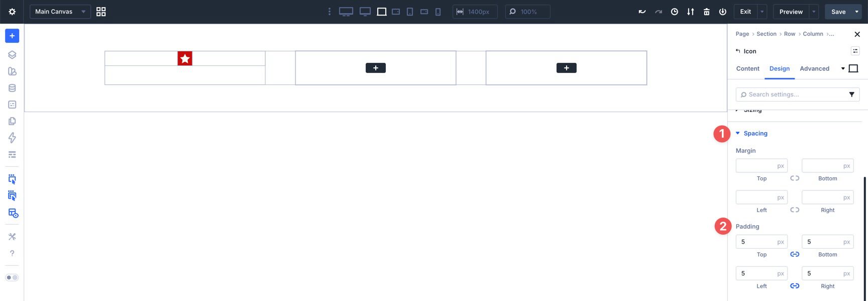This screenshot has height=301, width=868.
Task: Open the Main Canvas dropdown
Action: 60,12
